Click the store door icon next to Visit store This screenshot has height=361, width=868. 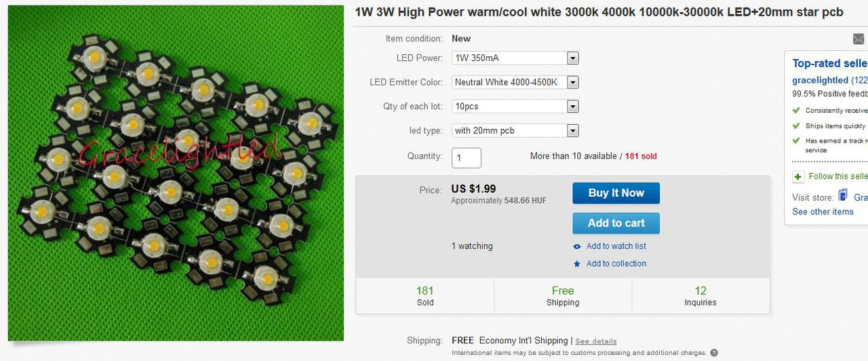[x=843, y=196]
